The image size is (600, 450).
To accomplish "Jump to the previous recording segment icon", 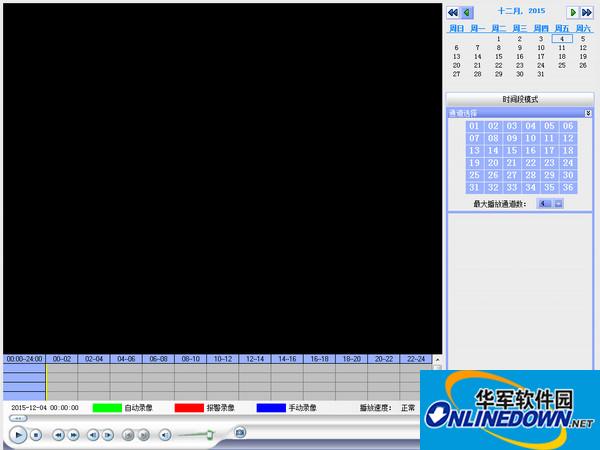I will click(x=128, y=435).
